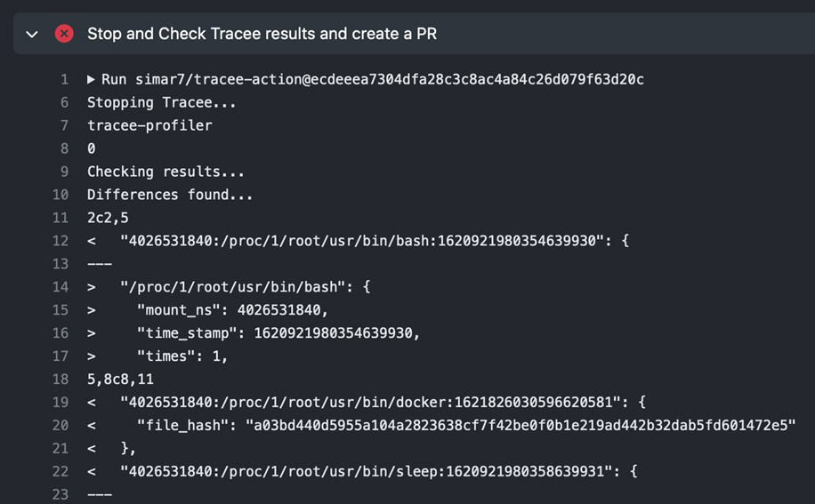Click line number 23 at the bottom
815x504 pixels.
61,494
